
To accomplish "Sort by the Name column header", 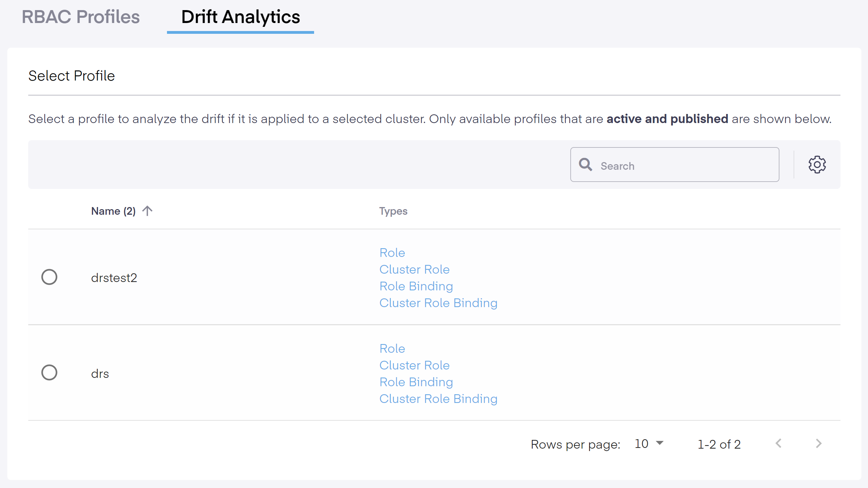I will 113,211.
